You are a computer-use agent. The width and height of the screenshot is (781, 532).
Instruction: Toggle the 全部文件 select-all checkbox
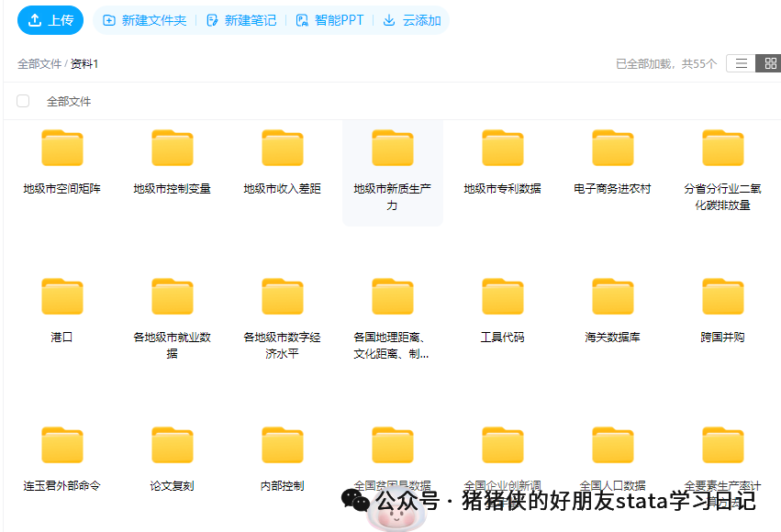point(22,101)
